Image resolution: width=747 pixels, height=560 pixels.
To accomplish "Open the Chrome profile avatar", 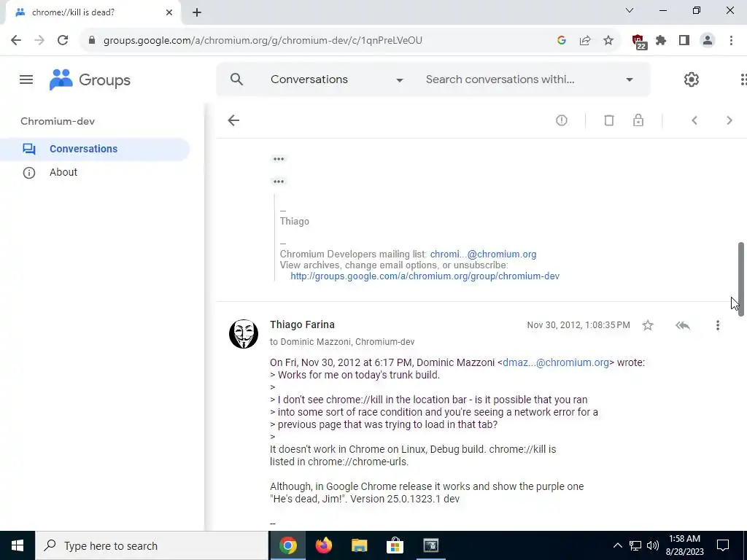I will pyautogui.click(x=708, y=41).
